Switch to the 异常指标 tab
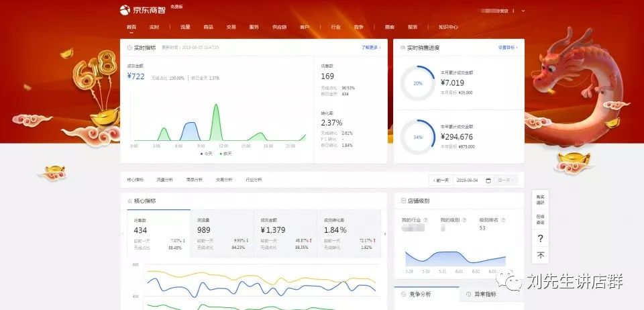 pyautogui.click(x=485, y=295)
